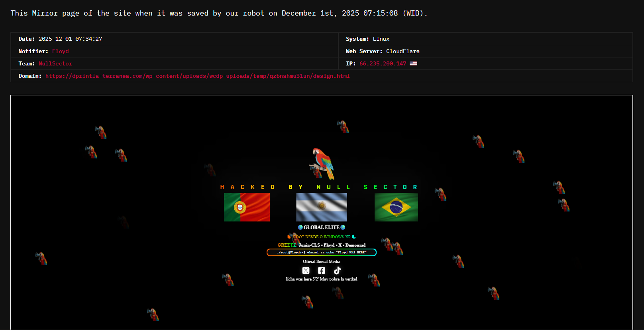Open the X (Twitter) social media icon

click(x=306, y=271)
